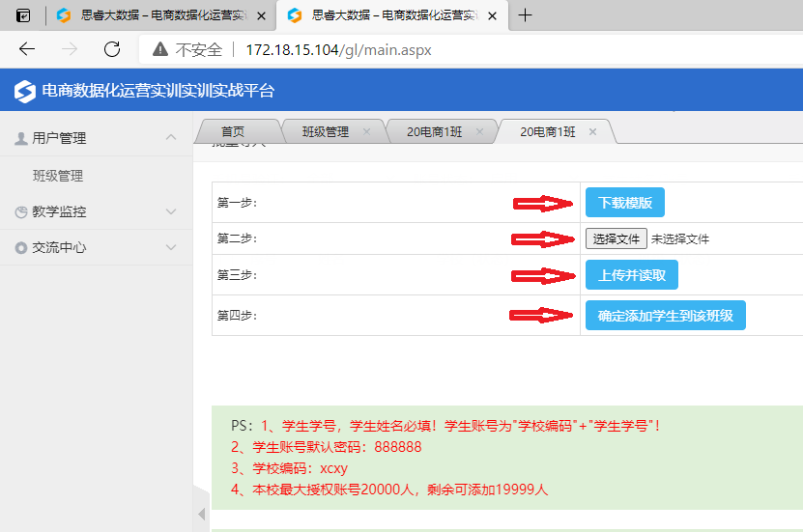Click 确定添加学生到该班级 button
This screenshot has height=532, width=803.
pos(665,316)
